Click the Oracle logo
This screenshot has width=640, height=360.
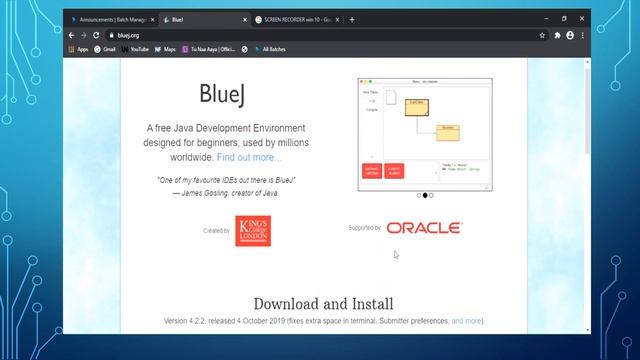424,228
